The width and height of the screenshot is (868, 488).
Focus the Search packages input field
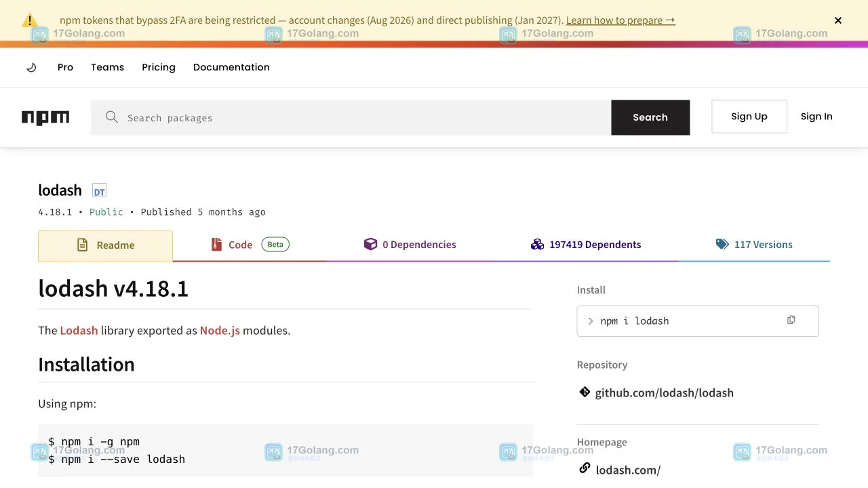click(351, 117)
